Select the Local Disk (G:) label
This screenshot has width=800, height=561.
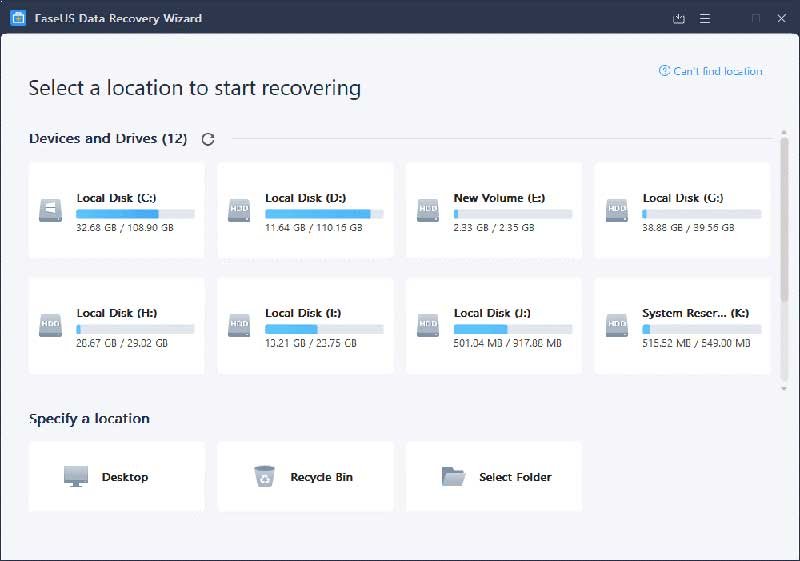click(x=683, y=198)
